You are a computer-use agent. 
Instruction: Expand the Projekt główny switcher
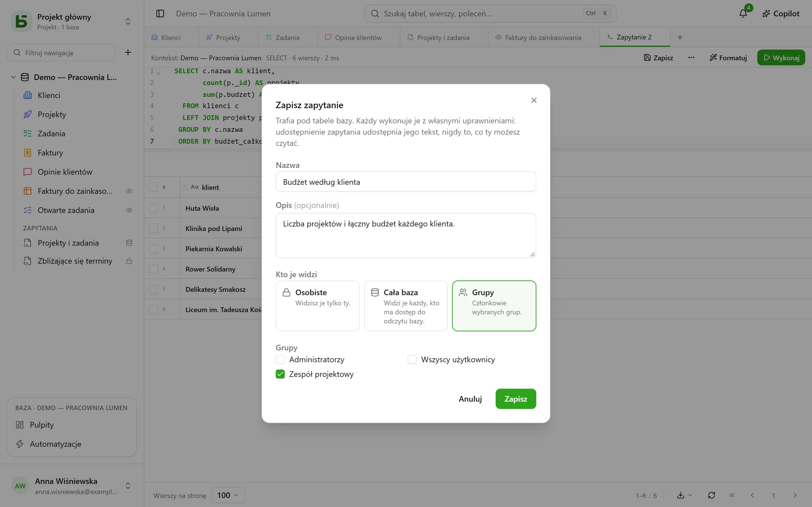tap(128, 21)
